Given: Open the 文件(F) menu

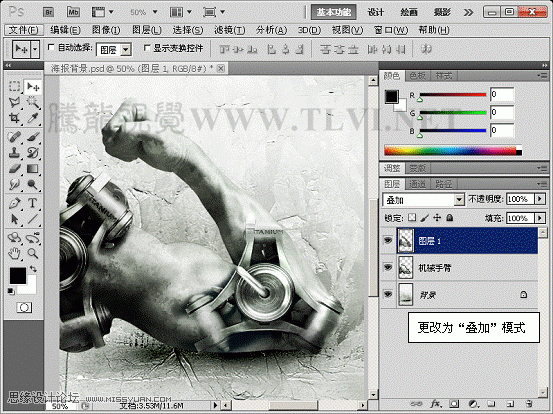Looking at the screenshot, I should coord(24,30).
